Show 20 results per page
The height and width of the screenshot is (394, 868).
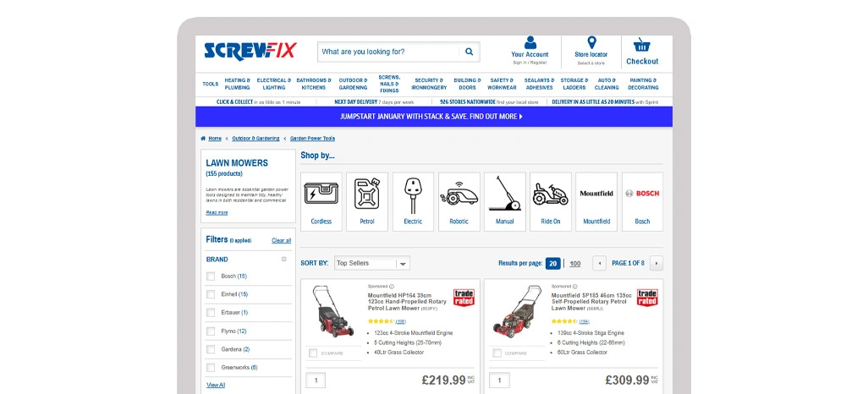(x=553, y=264)
